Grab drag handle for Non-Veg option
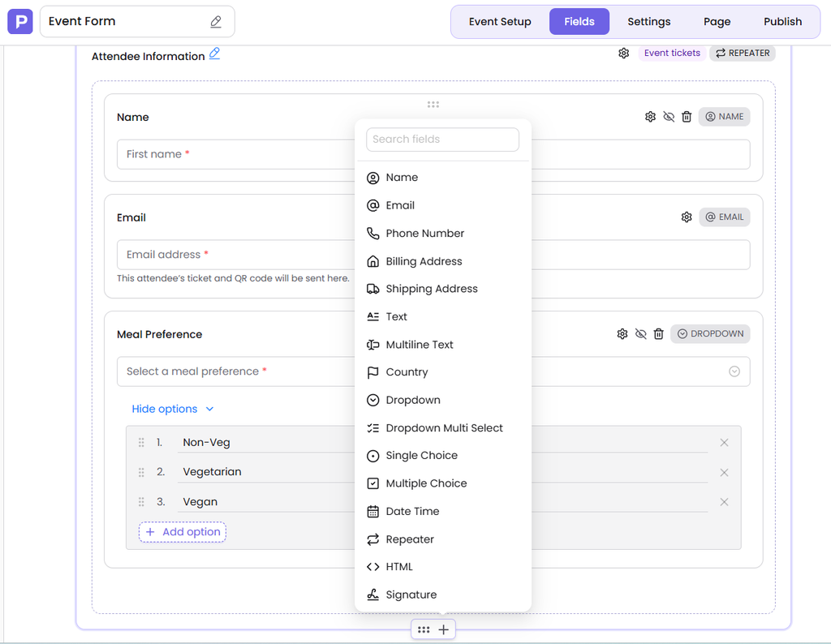The width and height of the screenshot is (831, 644). (141, 442)
